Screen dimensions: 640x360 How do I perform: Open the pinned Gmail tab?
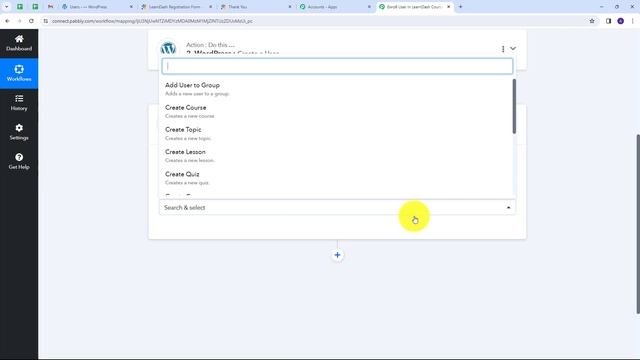pyautogui.click(x=50, y=7)
